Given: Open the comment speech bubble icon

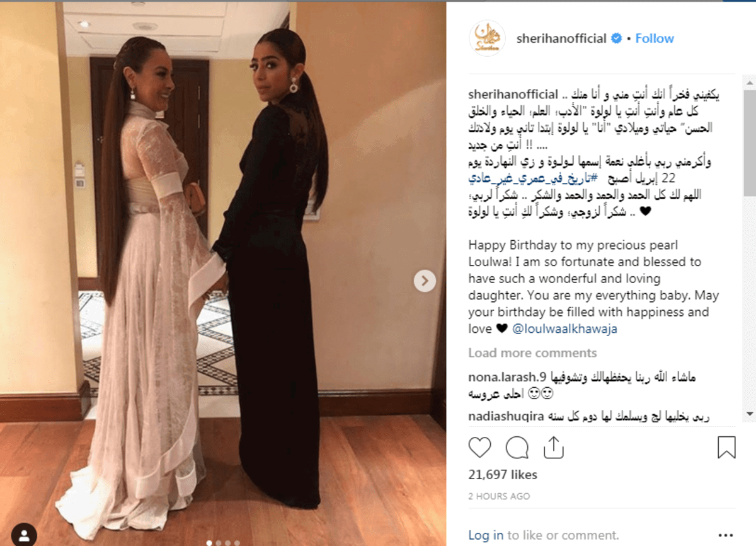Looking at the screenshot, I should tap(517, 448).
